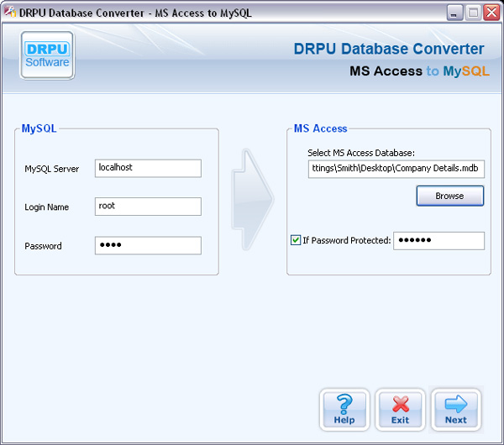Click the app icon in title bar
The image size is (504, 445).
click(9, 13)
